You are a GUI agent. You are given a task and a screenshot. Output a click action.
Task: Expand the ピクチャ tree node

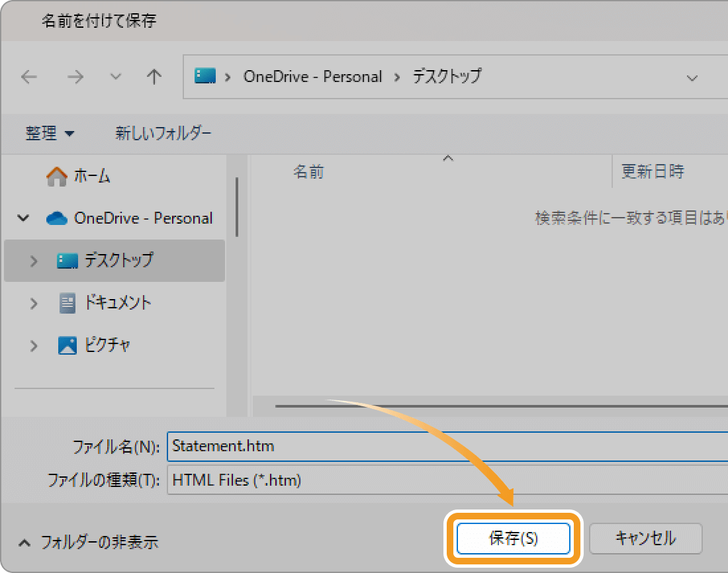[34, 346]
